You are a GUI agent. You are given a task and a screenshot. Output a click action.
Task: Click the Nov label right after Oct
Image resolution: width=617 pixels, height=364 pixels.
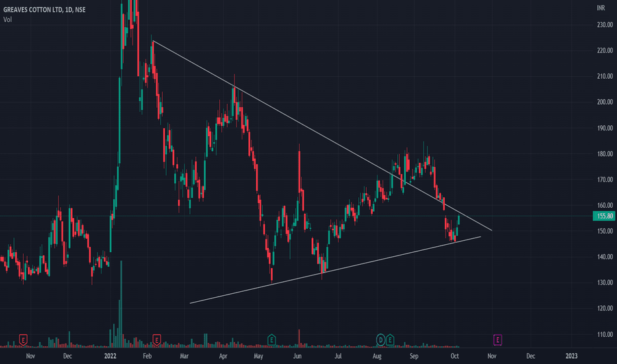pyautogui.click(x=492, y=356)
